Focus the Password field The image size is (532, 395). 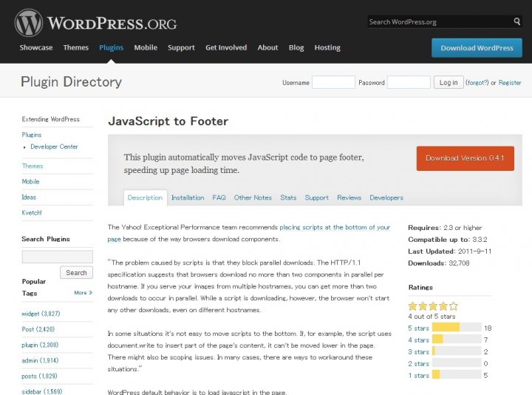click(x=409, y=82)
